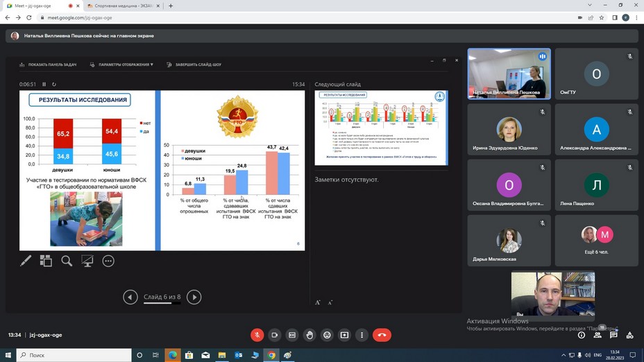Screen dimensions: 644x362
Task: Open the browser share page icon
Action: (591, 17)
